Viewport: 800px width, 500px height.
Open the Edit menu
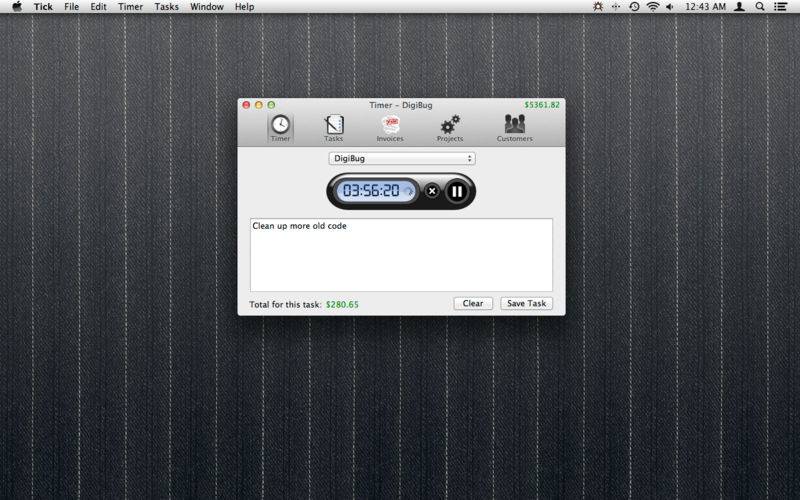coord(98,7)
